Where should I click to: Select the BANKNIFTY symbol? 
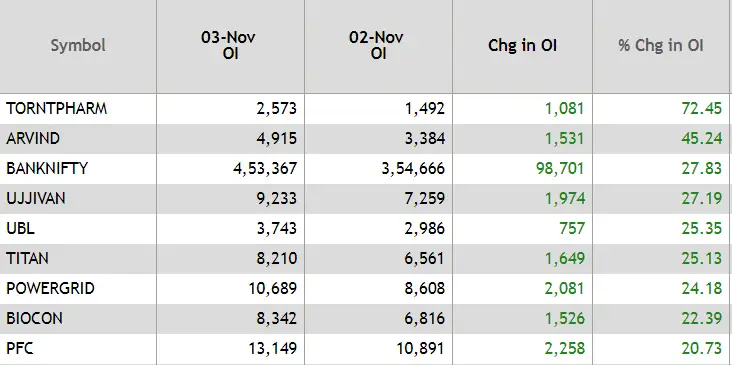[47, 168]
